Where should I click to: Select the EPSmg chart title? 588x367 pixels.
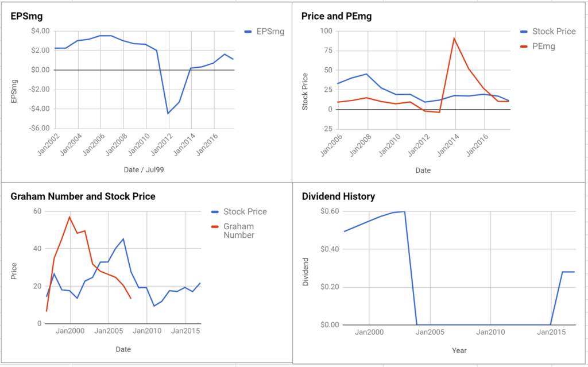(26, 16)
